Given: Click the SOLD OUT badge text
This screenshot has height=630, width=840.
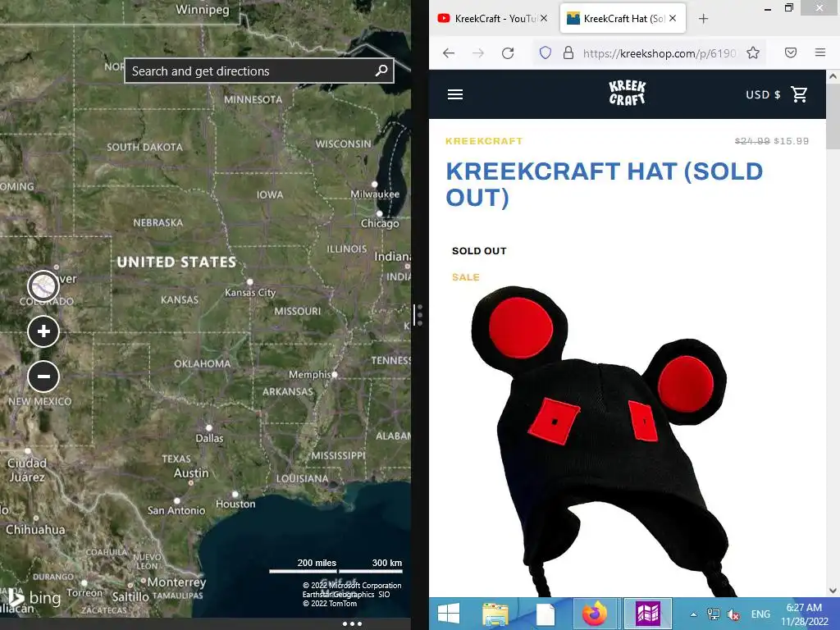Looking at the screenshot, I should [x=479, y=251].
